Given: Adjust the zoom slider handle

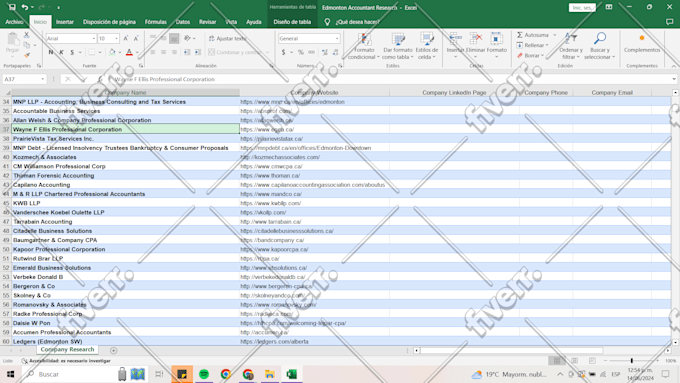Looking at the screenshot, I should pos(631,361).
